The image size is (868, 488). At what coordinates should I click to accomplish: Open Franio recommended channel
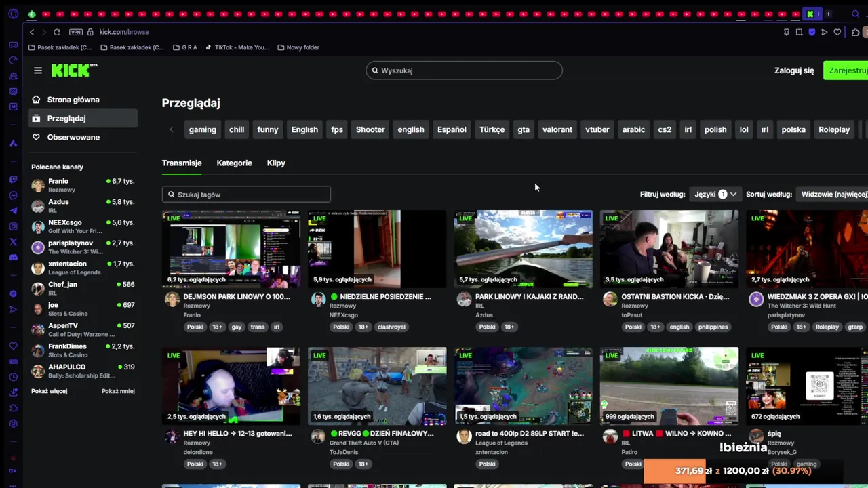pyautogui.click(x=83, y=185)
